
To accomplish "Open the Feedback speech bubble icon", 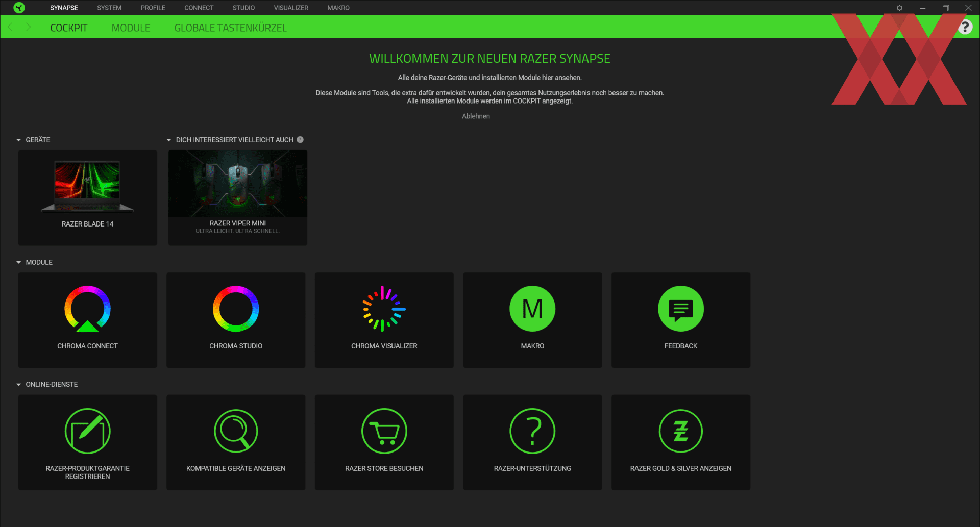I will tap(681, 309).
